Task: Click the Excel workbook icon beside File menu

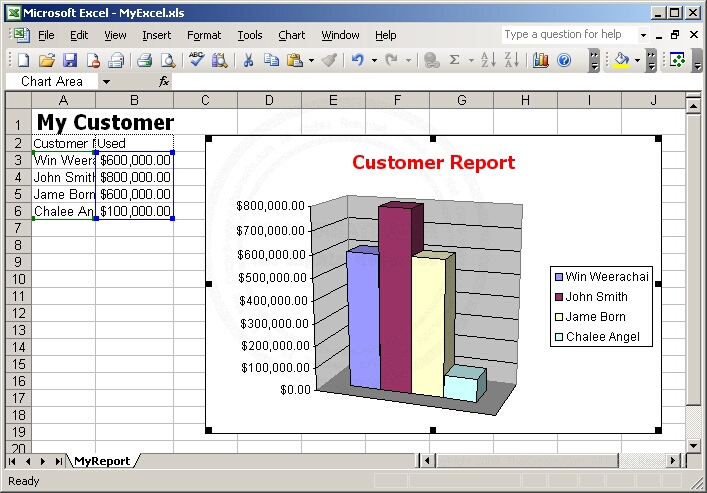Action: 20,35
